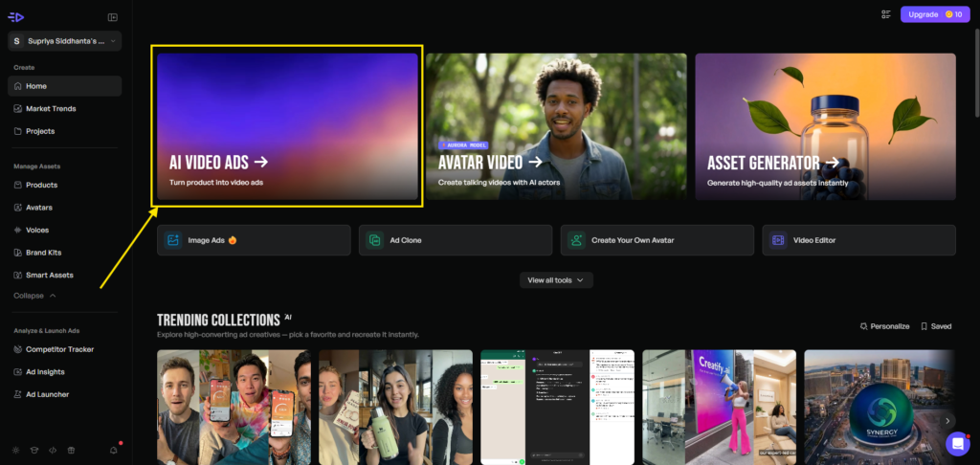This screenshot has height=465, width=980.
Task: Open the AI Video Ads card
Action: tap(287, 126)
